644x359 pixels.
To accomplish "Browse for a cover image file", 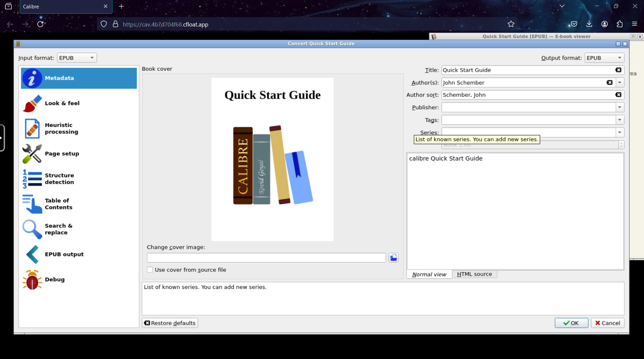I will tap(394, 258).
